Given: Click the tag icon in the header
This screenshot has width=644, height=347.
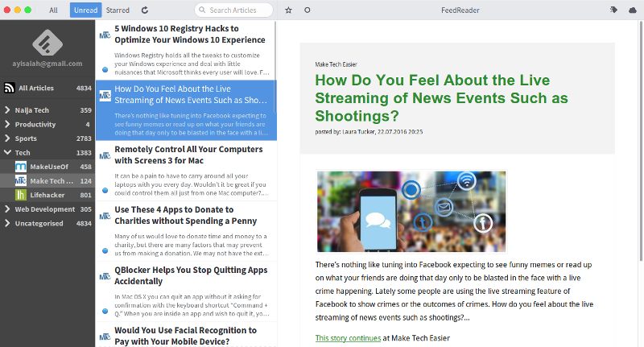Looking at the screenshot, I should point(613,10).
